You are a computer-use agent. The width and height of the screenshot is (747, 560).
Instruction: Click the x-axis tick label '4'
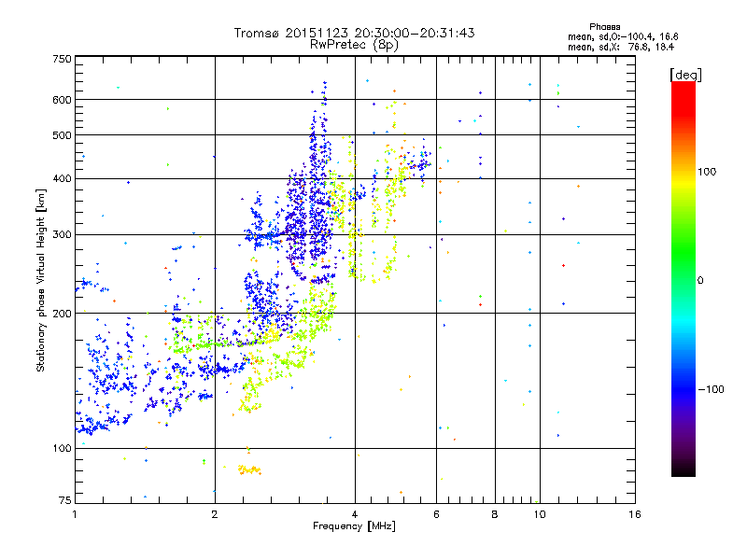[x=355, y=514]
